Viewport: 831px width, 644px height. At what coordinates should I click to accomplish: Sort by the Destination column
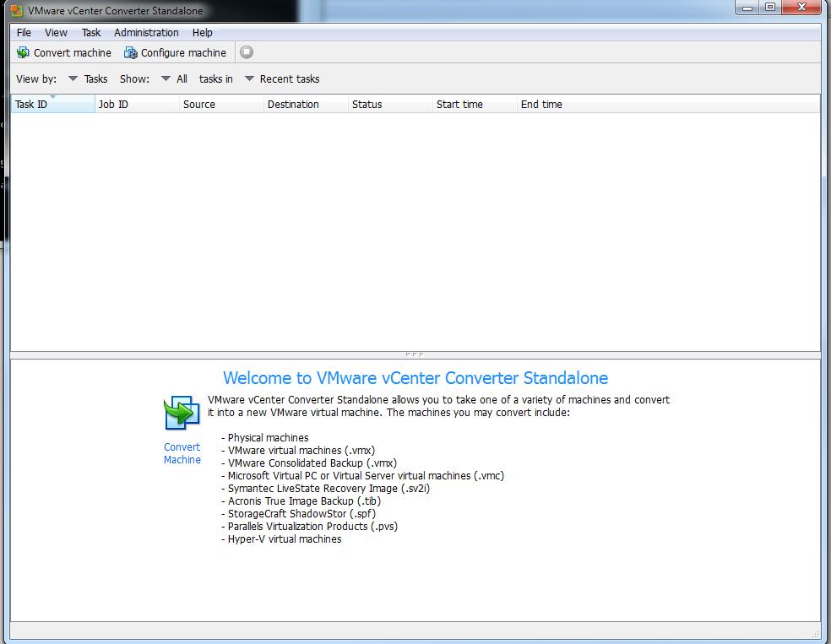coord(306,105)
